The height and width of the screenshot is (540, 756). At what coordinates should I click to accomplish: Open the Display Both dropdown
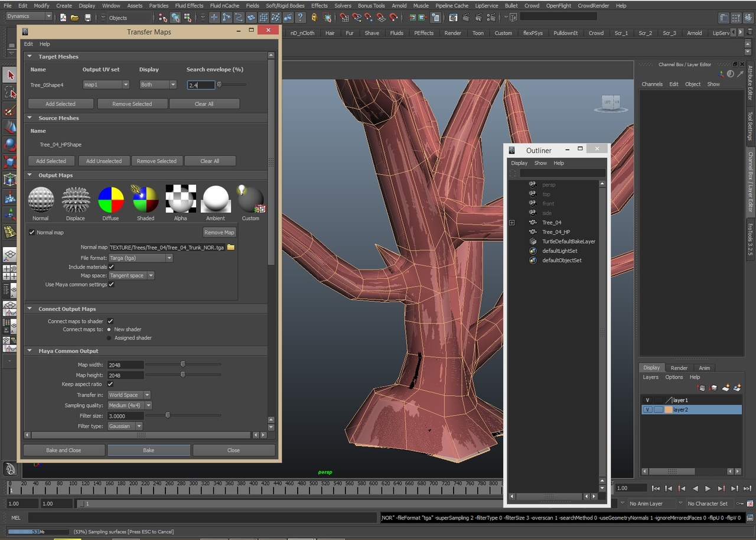(x=158, y=84)
